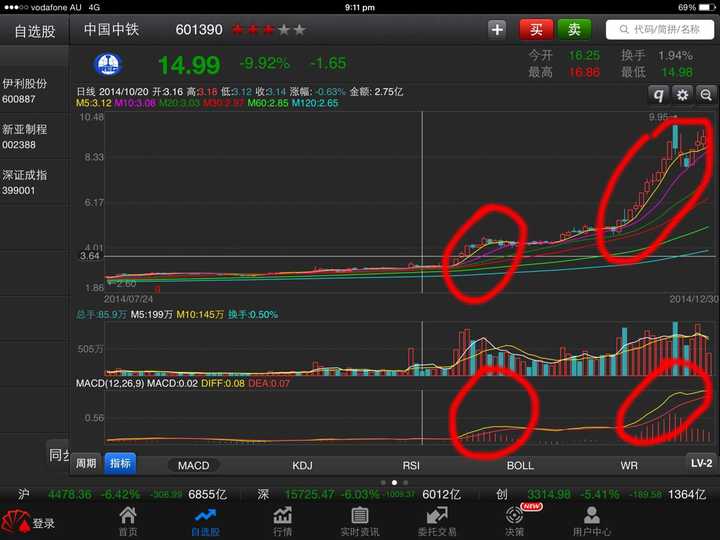Tap the M60:2.85 moving average label

pos(268,103)
